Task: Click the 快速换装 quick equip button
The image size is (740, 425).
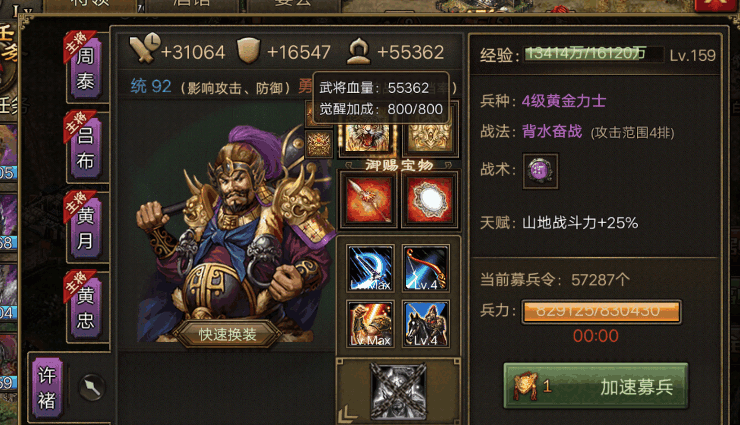Action: pos(227,334)
